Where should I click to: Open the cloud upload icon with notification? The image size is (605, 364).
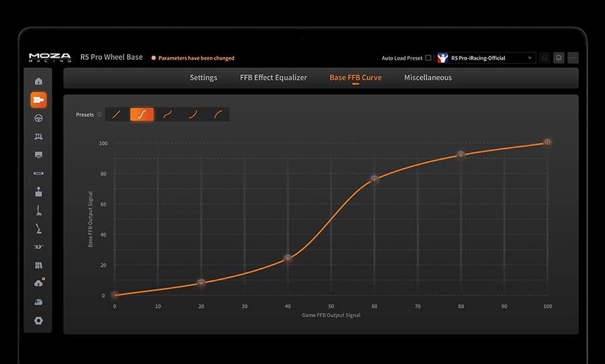coord(38,283)
